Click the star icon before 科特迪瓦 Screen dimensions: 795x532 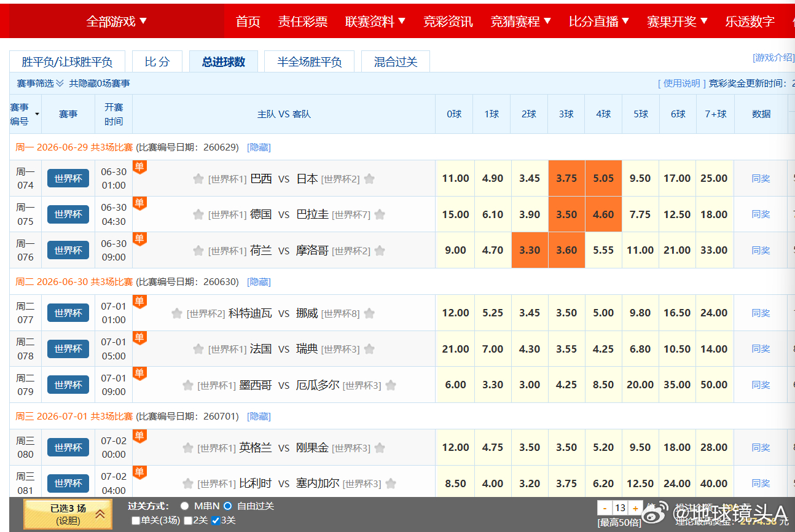177,313
